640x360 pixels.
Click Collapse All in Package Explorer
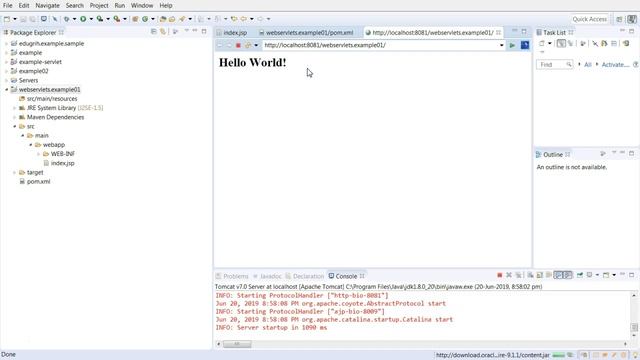pyautogui.click(x=154, y=31)
